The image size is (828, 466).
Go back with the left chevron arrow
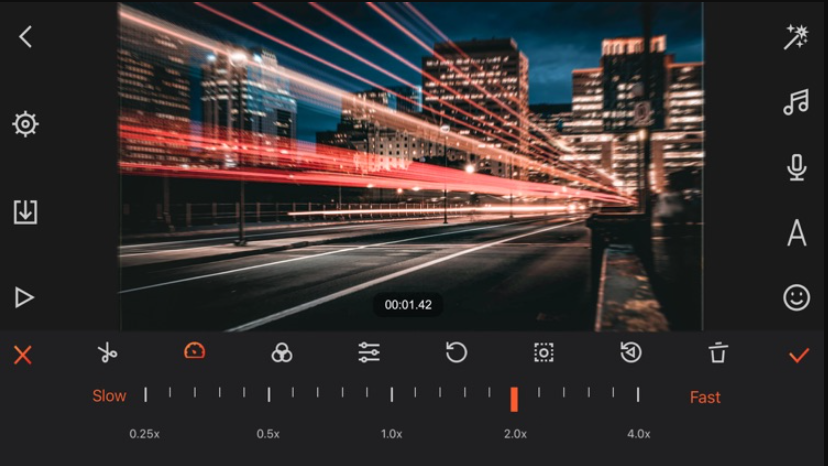25,37
